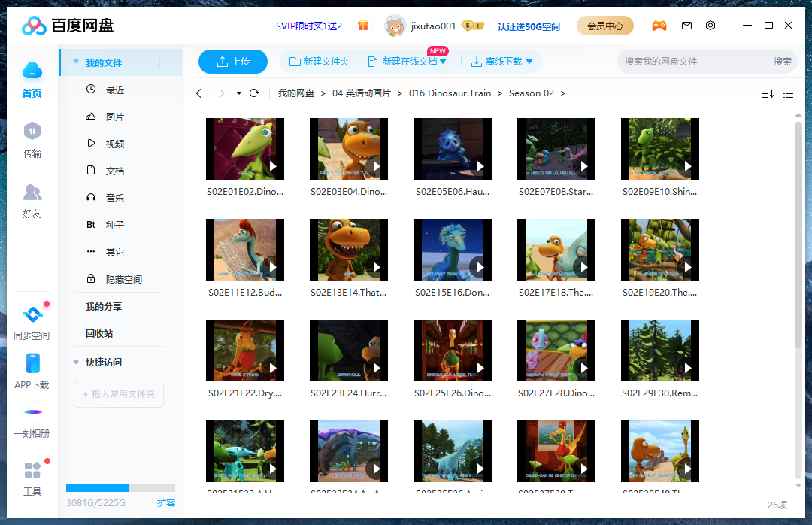Click the gift box icon

coord(363,26)
